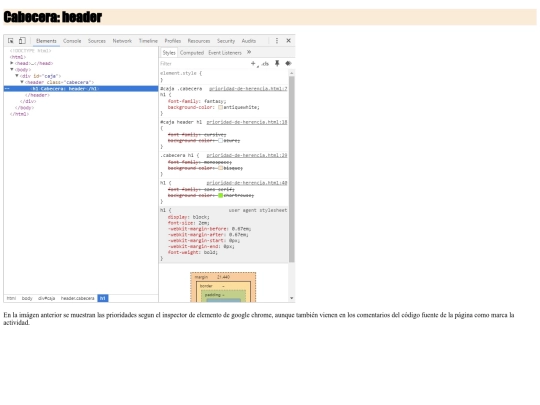Select the DOCTYPE html line
This screenshot has height=405, width=540.
pos(31,51)
